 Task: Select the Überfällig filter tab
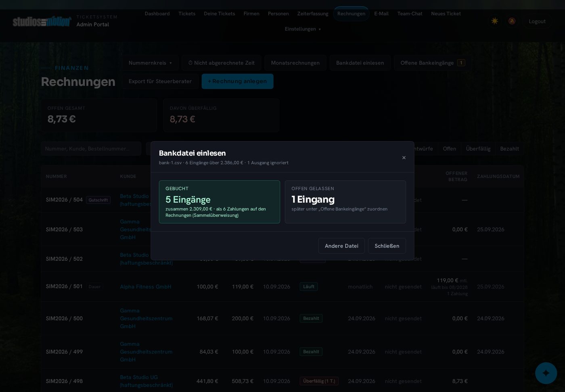point(478,149)
